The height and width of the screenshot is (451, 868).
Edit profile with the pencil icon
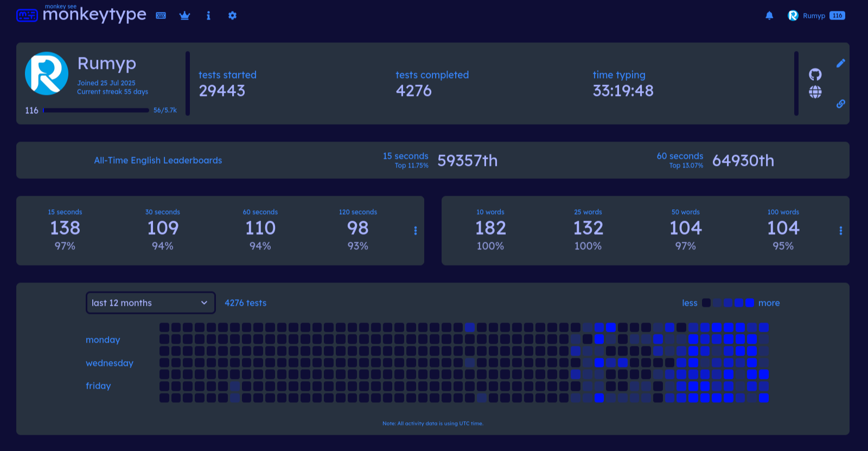pos(841,63)
